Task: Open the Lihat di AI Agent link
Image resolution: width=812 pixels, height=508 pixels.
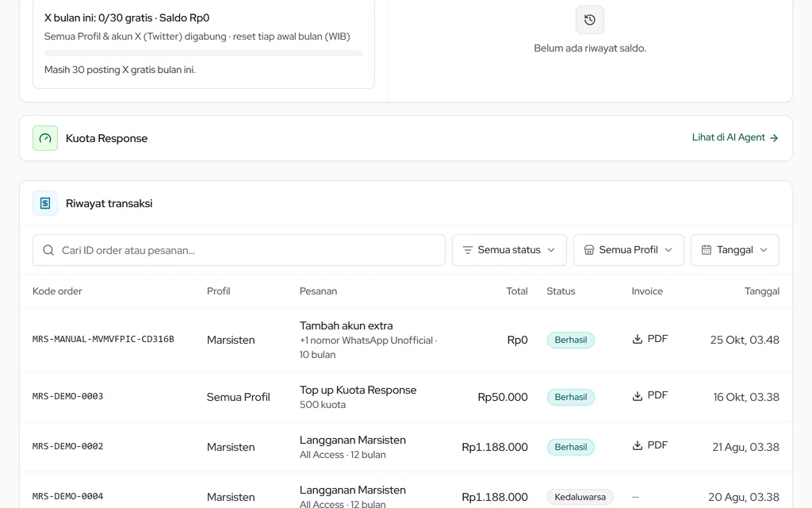Action: coord(735,137)
